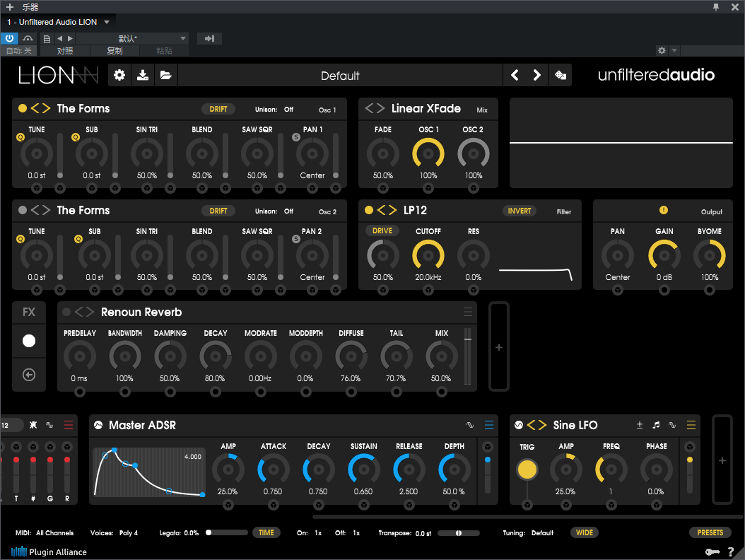Load next preset with right arrow
745x560 pixels.
point(537,75)
